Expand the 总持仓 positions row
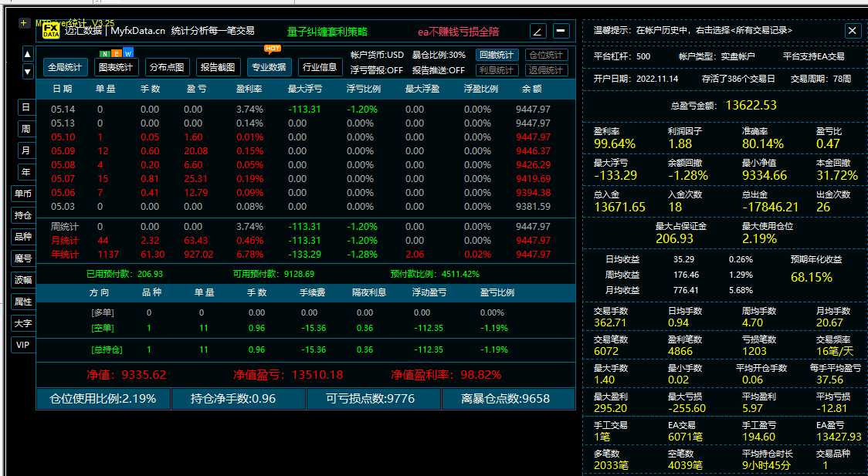Screen dimensions: 868x476 coord(306,349)
